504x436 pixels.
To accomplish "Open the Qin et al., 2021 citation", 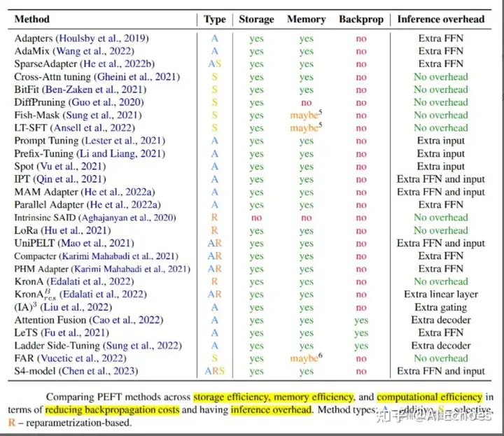I will point(70,179).
